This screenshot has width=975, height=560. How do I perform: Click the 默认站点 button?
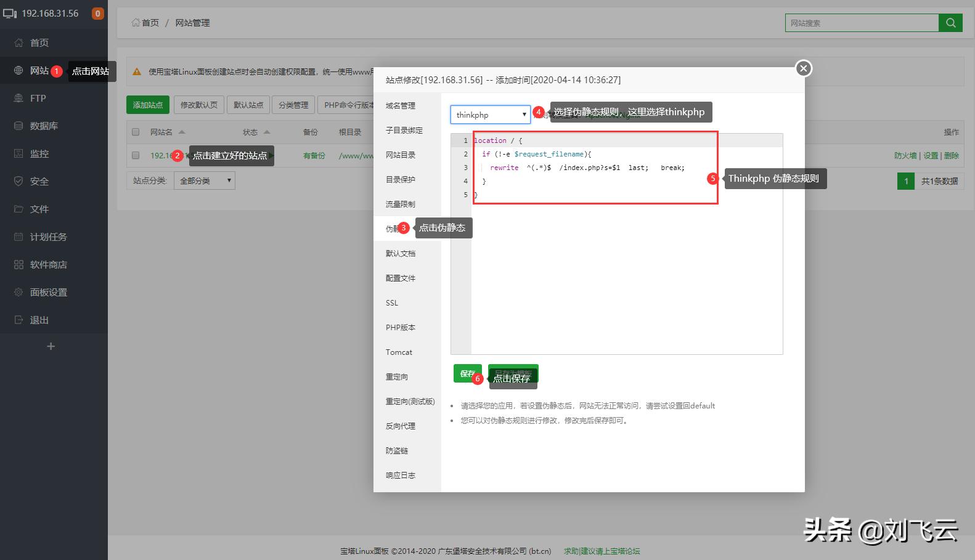click(x=248, y=105)
